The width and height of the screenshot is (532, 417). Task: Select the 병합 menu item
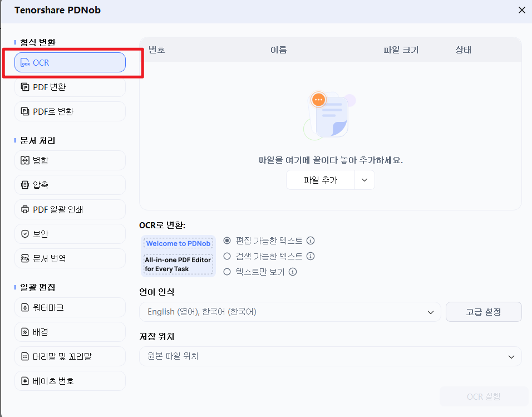(70, 160)
